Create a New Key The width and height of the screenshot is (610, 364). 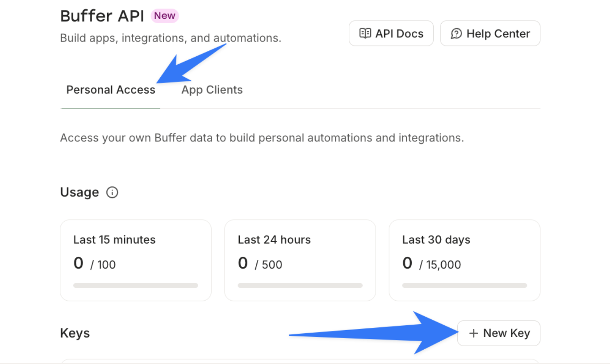click(x=498, y=333)
